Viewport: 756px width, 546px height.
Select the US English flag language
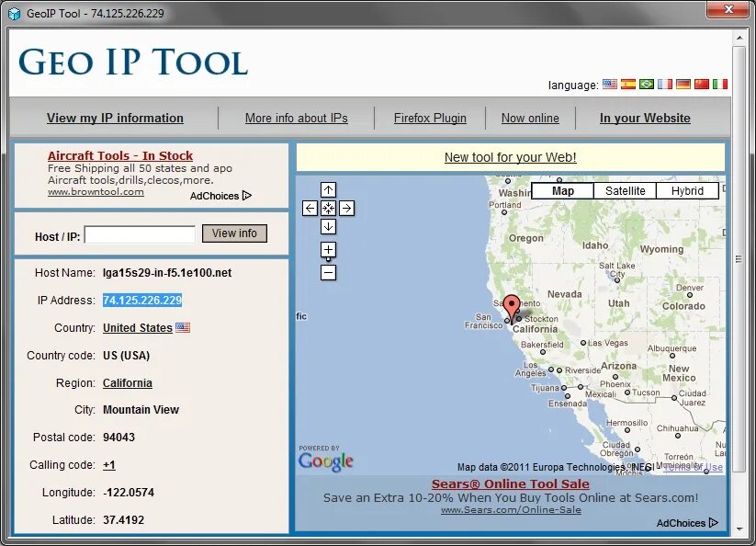(609, 85)
